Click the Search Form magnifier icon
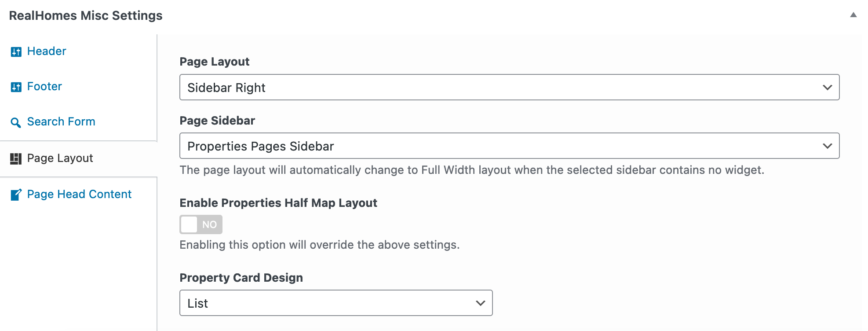 (16, 123)
